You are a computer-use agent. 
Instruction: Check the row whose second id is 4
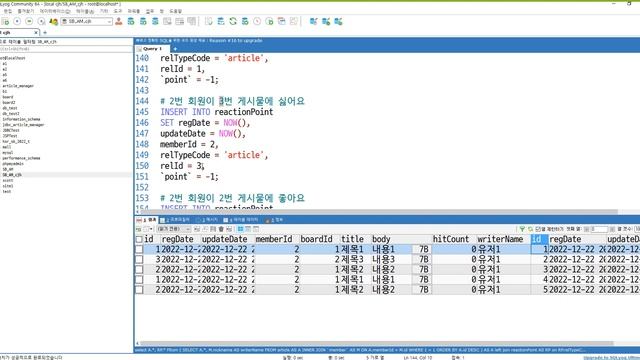(139, 280)
